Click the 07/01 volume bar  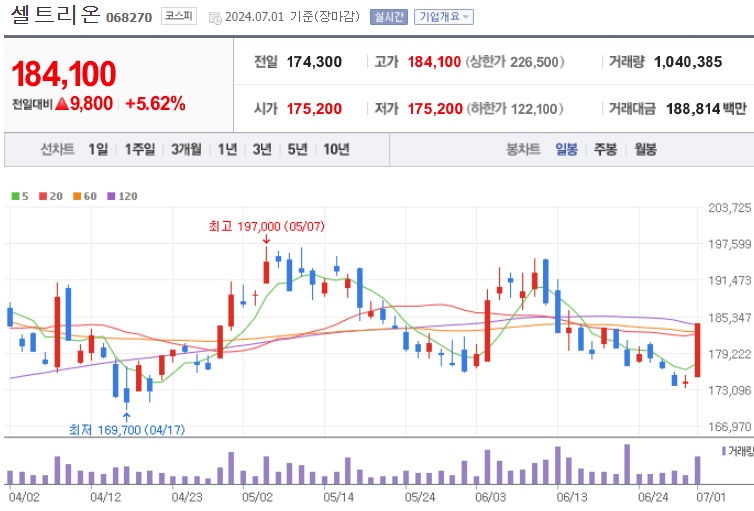pos(697,470)
